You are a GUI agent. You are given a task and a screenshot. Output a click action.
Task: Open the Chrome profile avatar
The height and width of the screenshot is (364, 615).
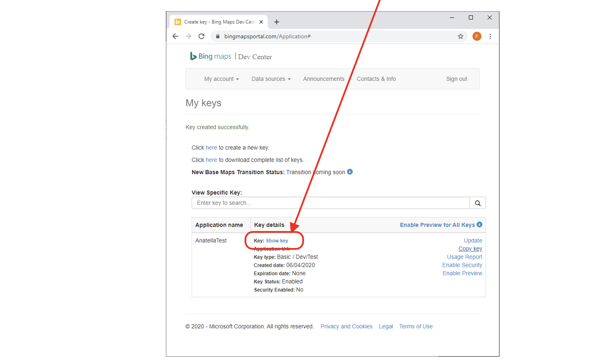[x=477, y=36]
